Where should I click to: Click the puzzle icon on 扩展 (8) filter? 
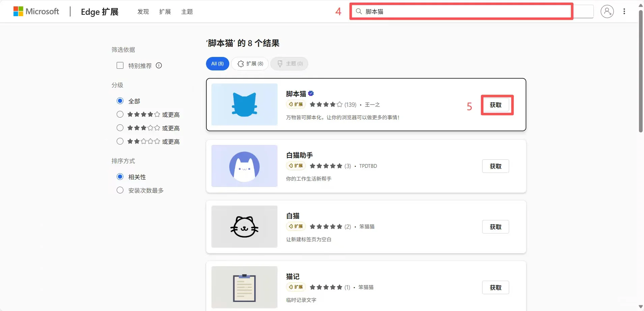(240, 64)
